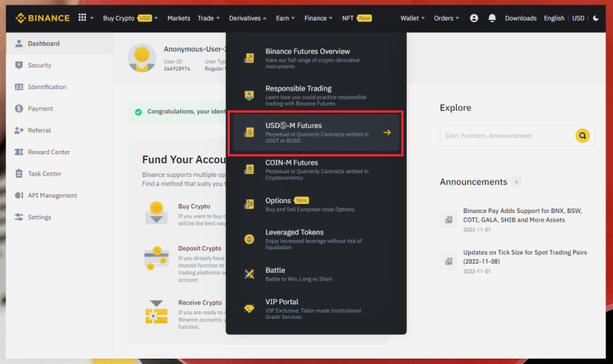
Task: Click the Explore search button icon
Action: [582, 136]
